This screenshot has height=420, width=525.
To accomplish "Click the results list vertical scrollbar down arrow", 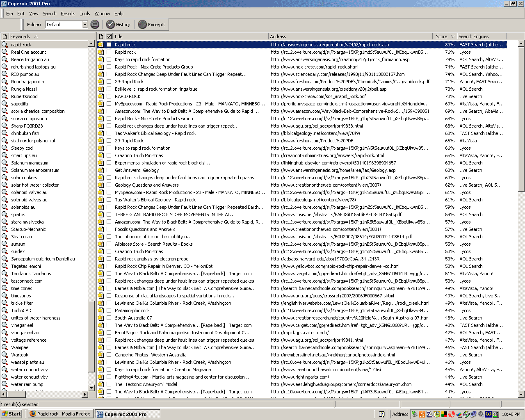I will click(x=521, y=395).
